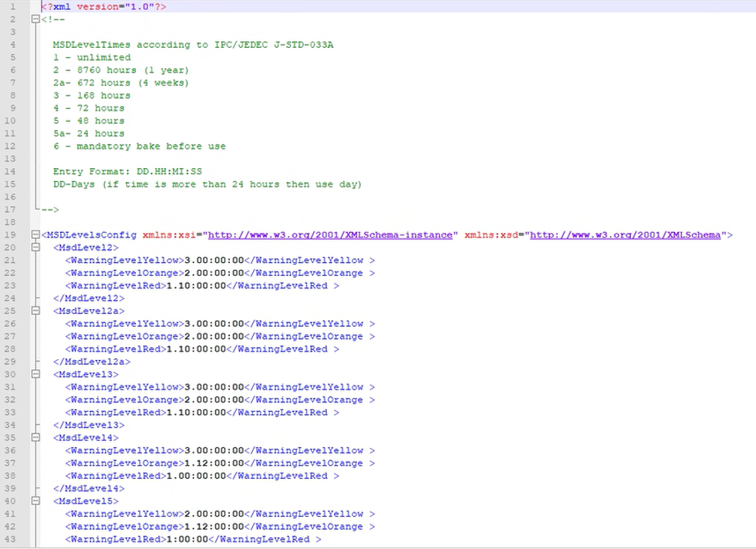Click the comment closing '-->' marker

tap(50, 210)
